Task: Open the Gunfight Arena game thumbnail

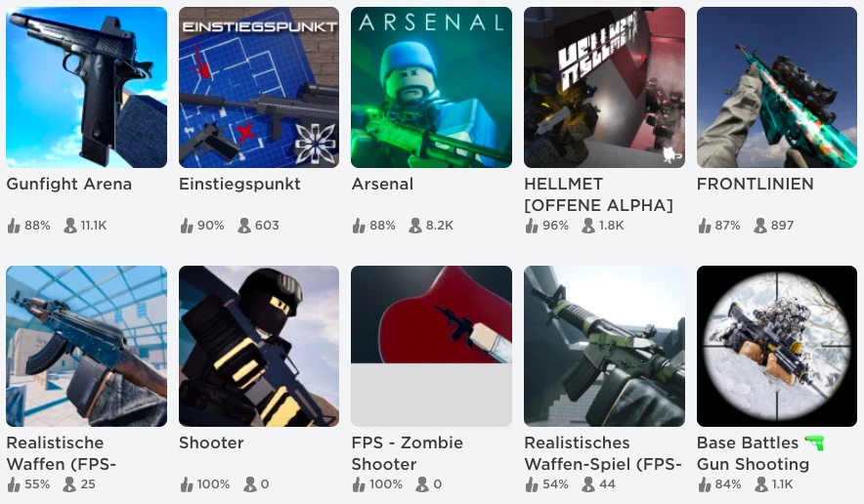Action: coord(87,87)
